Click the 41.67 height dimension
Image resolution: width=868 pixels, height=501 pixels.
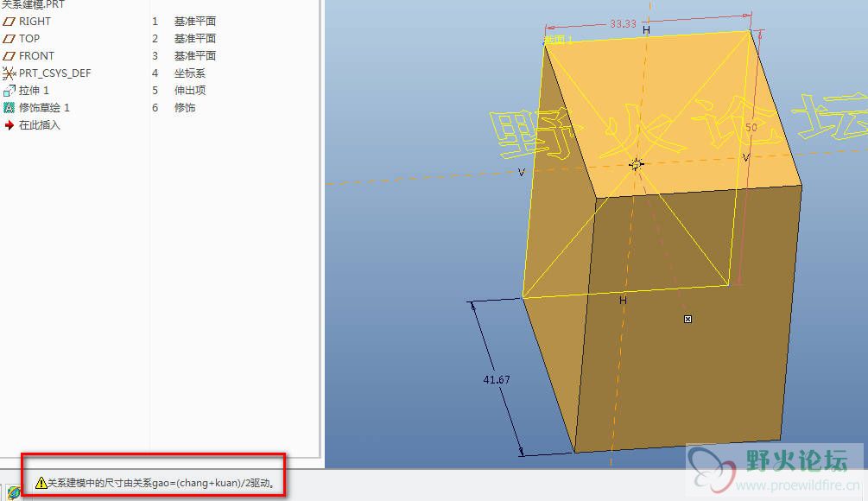pyautogui.click(x=497, y=380)
